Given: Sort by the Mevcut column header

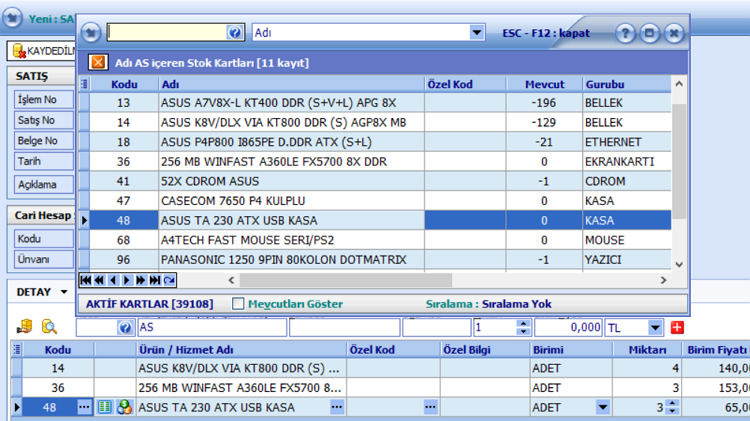Looking at the screenshot, I should point(544,84).
